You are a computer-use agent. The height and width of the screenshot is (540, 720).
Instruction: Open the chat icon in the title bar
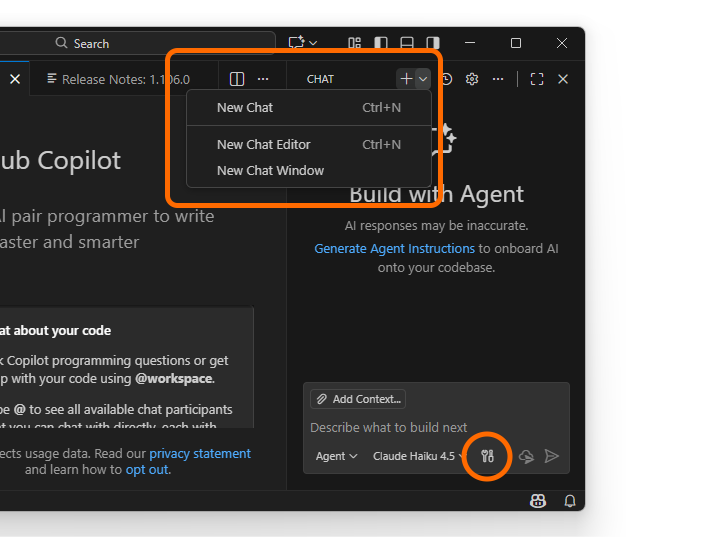coord(296,43)
